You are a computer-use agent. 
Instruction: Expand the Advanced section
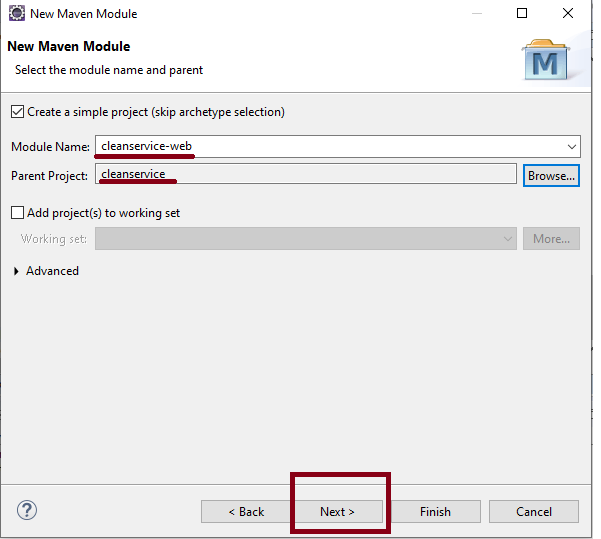[x=17, y=271]
